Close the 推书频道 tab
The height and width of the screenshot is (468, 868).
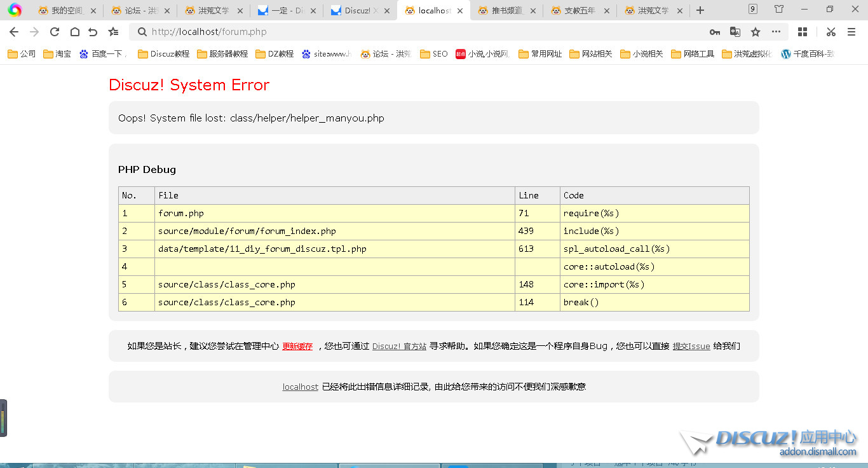[x=533, y=11]
